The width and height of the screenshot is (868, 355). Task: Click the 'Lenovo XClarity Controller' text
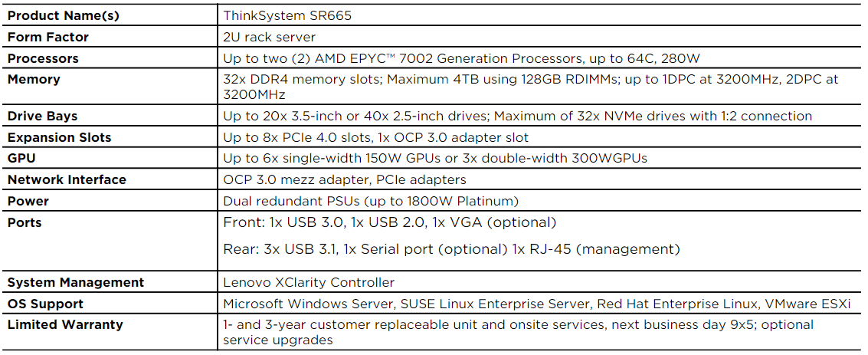(309, 282)
